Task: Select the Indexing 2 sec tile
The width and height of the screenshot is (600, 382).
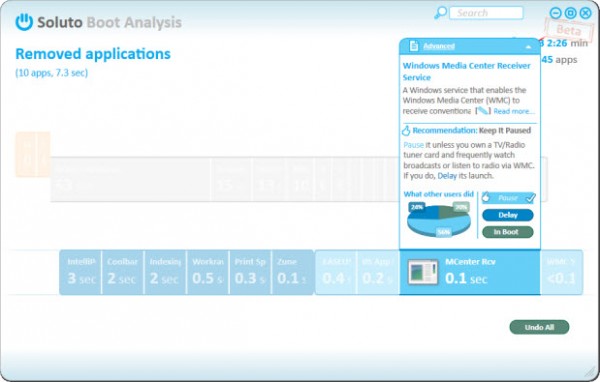Action: click(165, 272)
